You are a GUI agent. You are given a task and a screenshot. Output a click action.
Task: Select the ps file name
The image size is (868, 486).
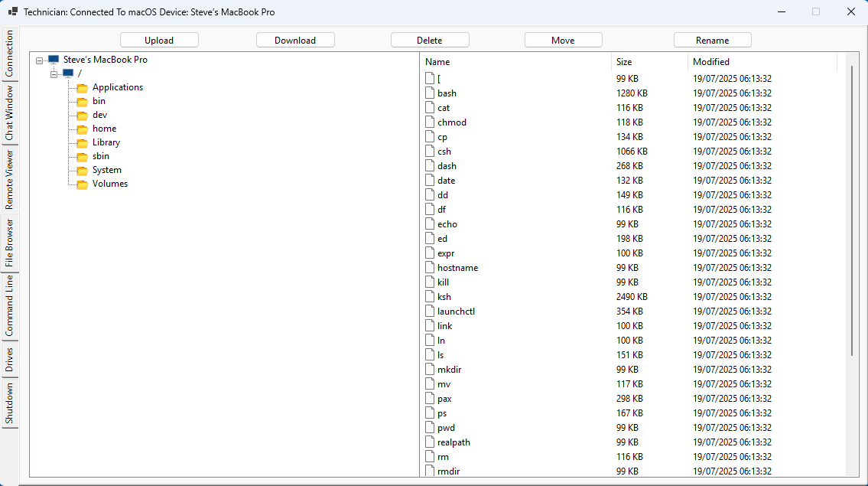[x=442, y=413]
